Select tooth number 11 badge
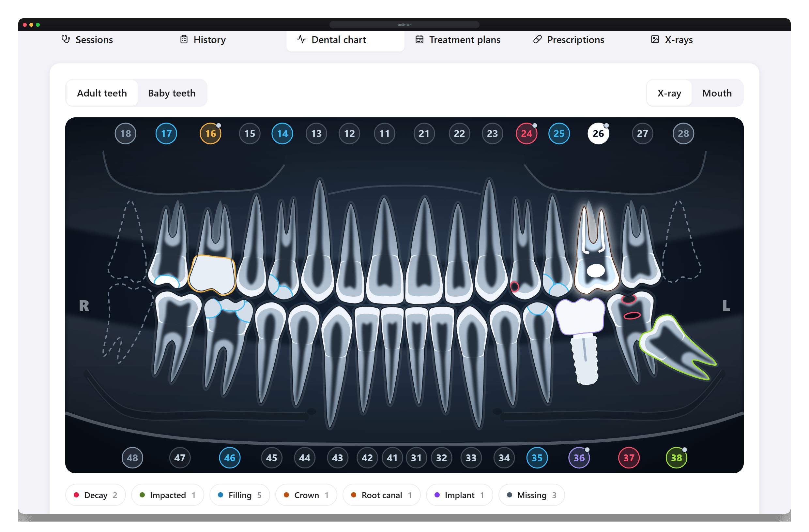Screen dimensions: 809x532 point(385,134)
